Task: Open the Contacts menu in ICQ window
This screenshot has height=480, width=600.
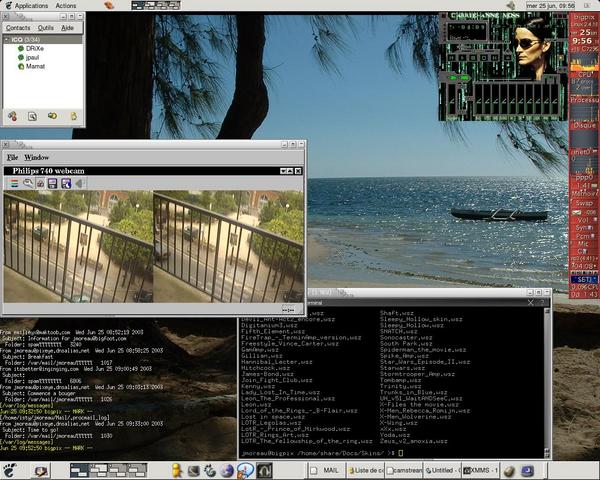Action: pyautogui.click(x=18, y=28)
